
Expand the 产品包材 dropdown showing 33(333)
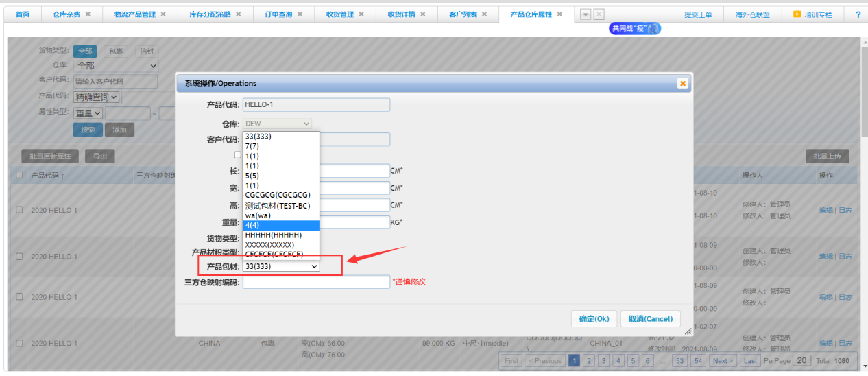point(281,266)
